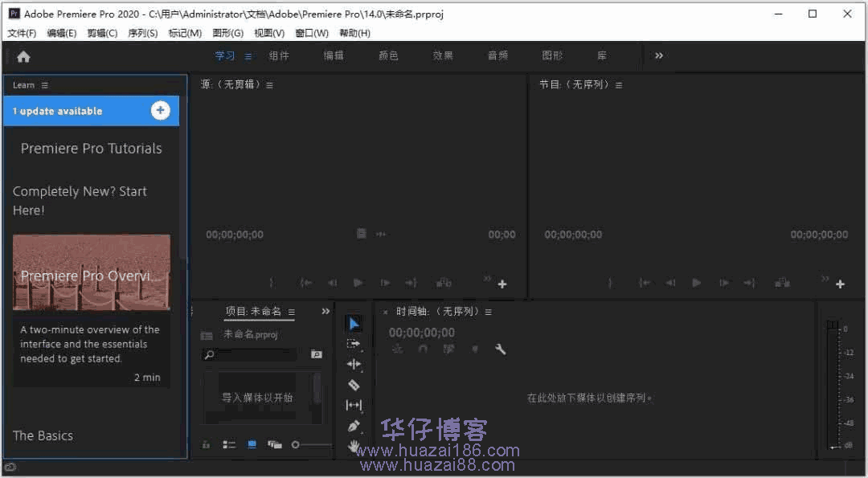
Task: Switch to the 编辑 workspace
Action: 334,55
